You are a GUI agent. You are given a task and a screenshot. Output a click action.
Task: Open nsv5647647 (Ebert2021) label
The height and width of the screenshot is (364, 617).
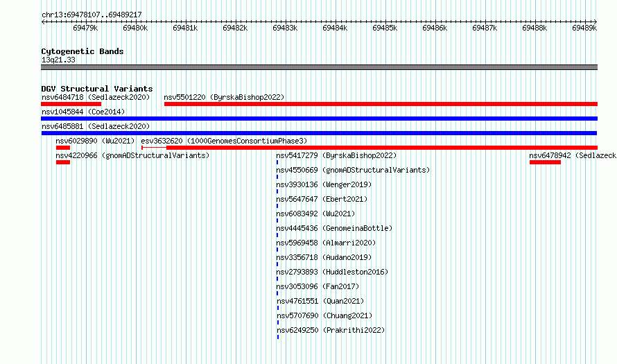coord(322,199)
